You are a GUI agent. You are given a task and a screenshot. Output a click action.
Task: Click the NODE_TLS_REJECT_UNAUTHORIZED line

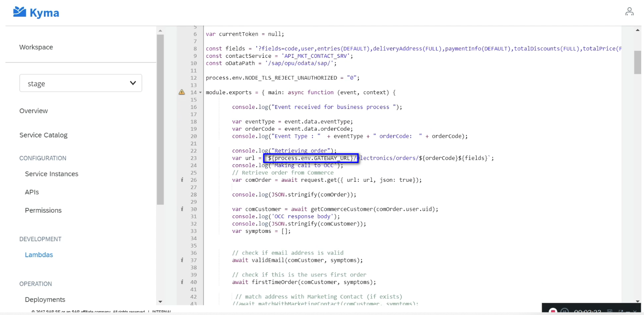pyautogui.click(x=283, y=78)
